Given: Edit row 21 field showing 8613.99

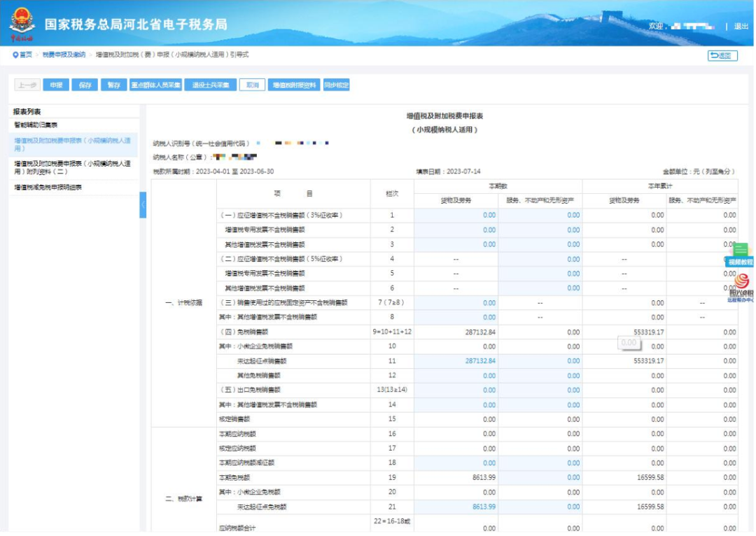Looking at the screenshot, I should tap(457, 508).
